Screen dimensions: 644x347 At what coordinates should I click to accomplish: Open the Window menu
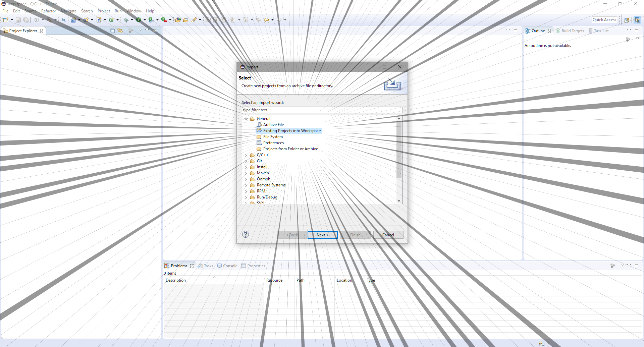coord(134,11)
